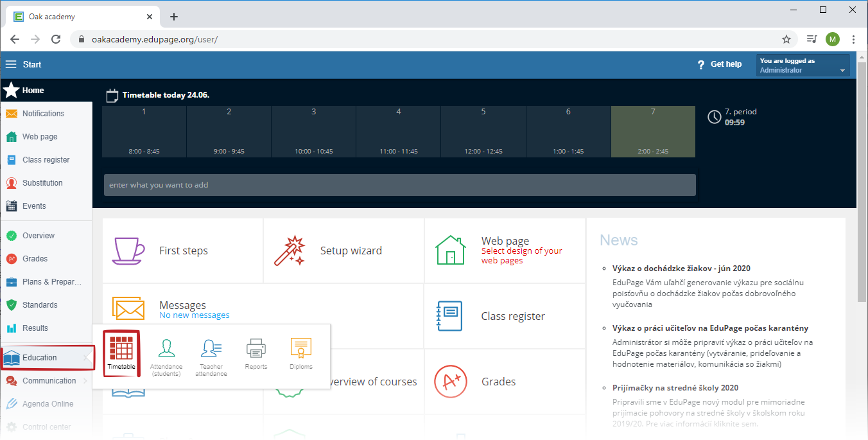The height and width of the screenshot is (440, 868).
Task: Open news Výkaz o práci učiteľov
Action: click(710, 328)
